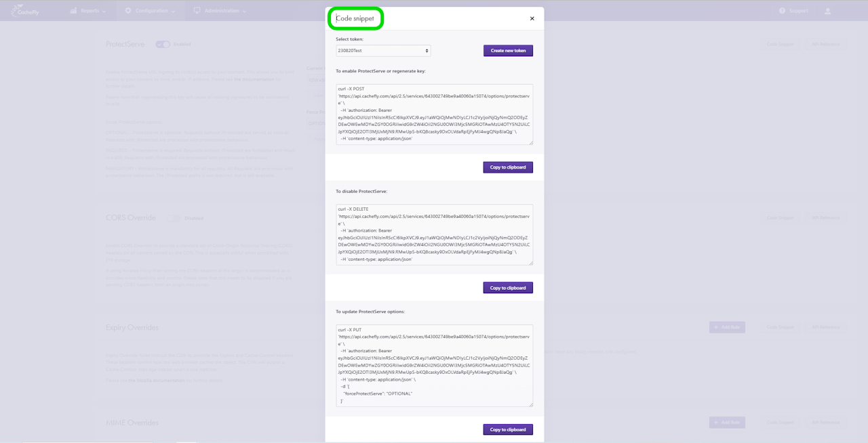
Task: Open the Administration menu in the background header
Action: pos(220,11)
